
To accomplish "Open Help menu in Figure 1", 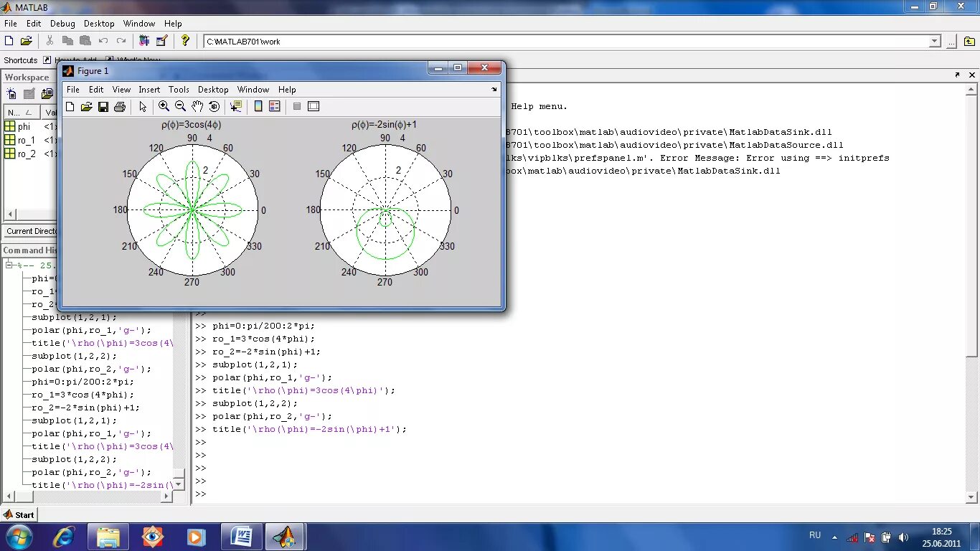I will tap(287, 90).
